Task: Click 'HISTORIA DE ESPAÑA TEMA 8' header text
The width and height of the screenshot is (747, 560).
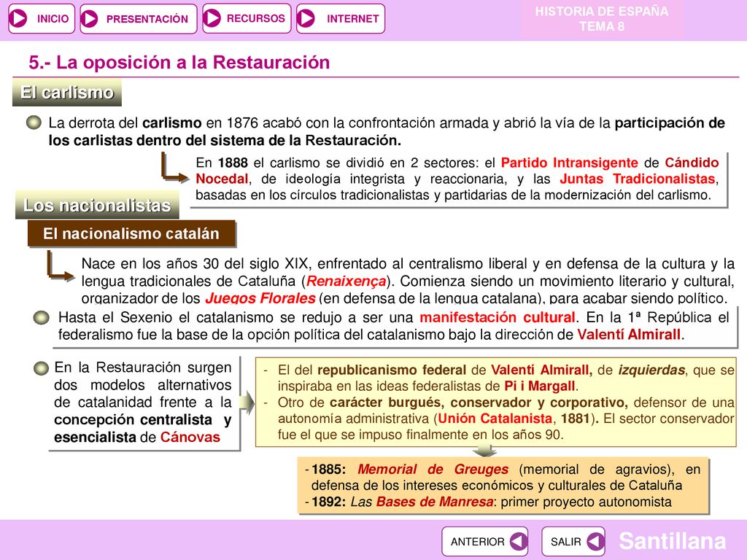Action: click(x=602, y=18)
